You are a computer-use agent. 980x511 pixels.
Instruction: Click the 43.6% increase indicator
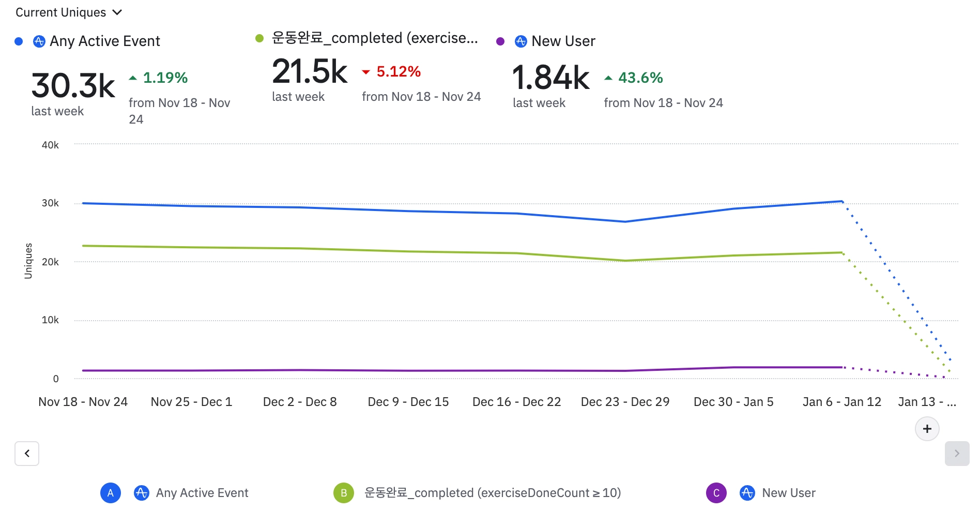[x=634, y=78]
